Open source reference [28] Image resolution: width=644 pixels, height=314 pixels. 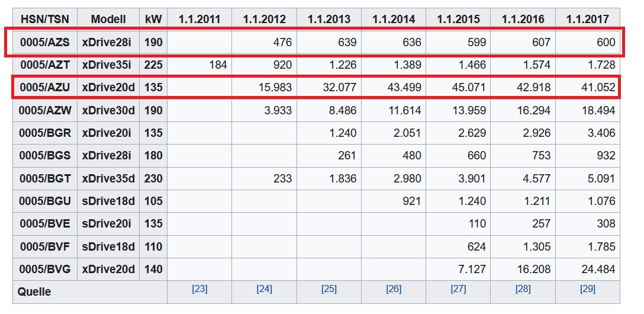[x=523, y=289]
